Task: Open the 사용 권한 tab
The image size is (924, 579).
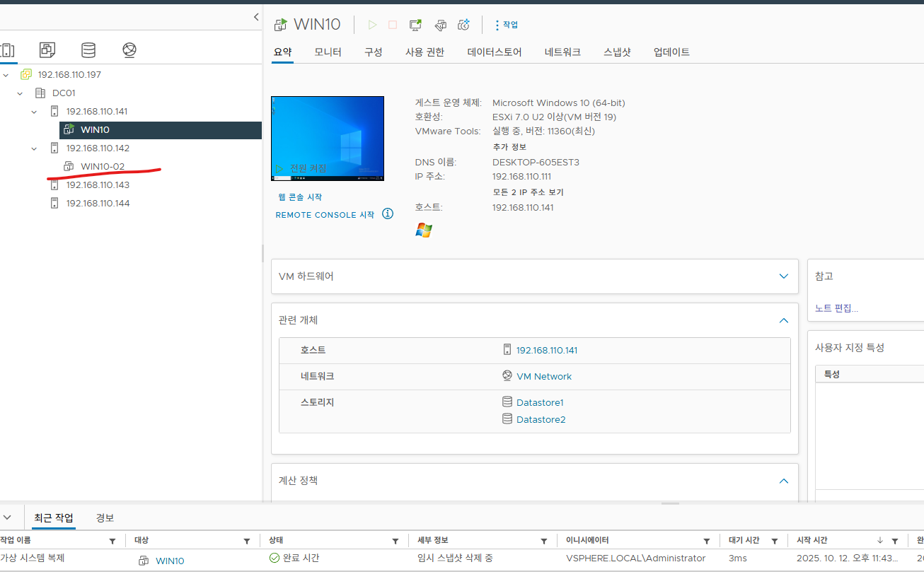Action: coord(425,52)
